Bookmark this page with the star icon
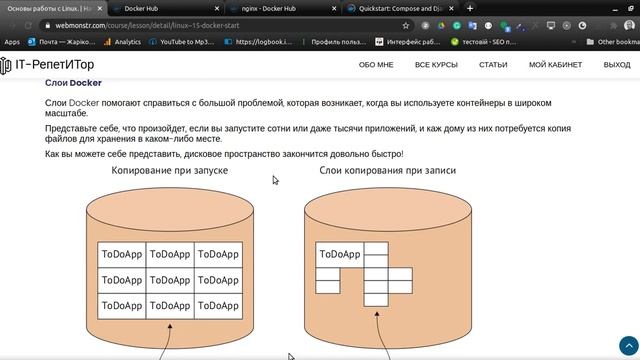Image resolution: width=640 pixels, height=360 pixels. click(406, 25)
